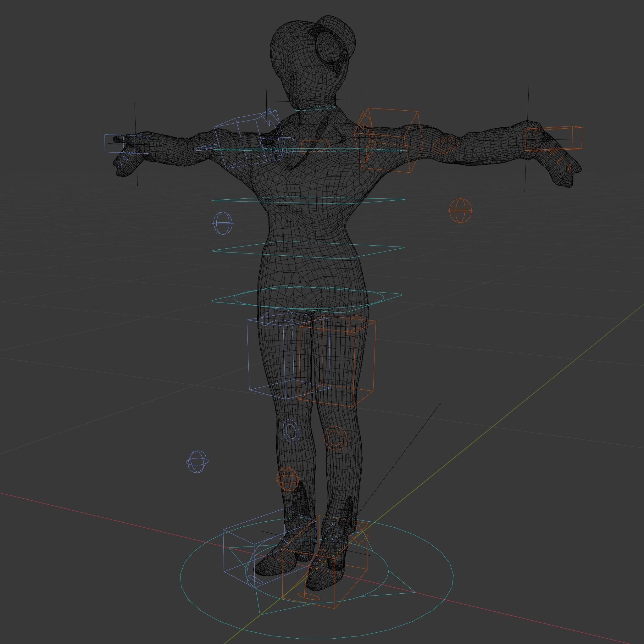Select the orange hand box control
Screen dimensions: 644x644
pyautogui.click(x=553, y=139)
